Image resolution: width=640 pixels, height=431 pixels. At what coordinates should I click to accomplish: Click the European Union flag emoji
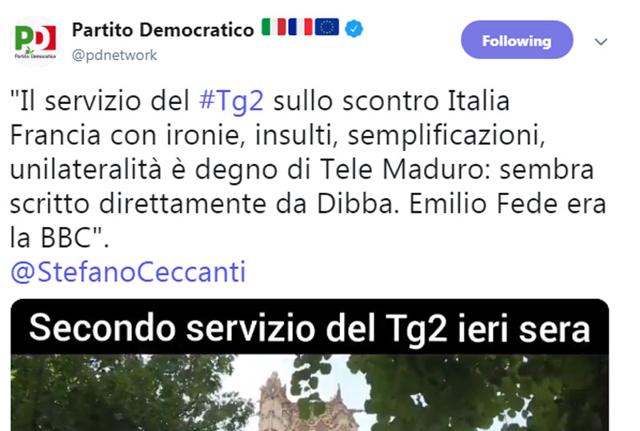click(327, 27)
